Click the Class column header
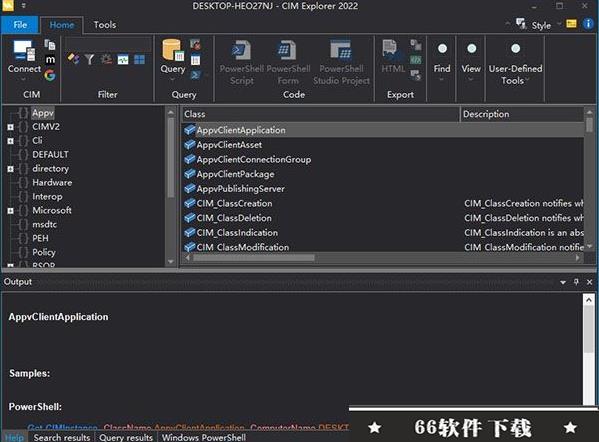 (320, 114)
